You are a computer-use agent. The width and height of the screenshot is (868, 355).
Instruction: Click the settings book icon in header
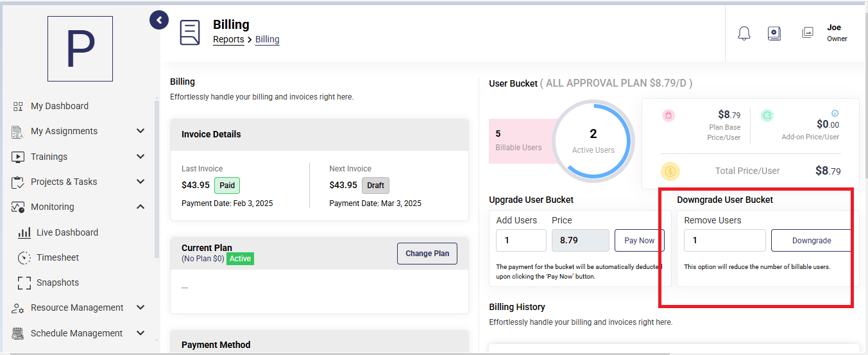click(774, 33)
